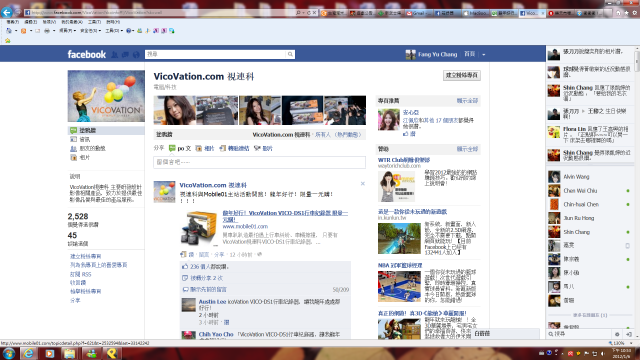The width and height of the screenshot is (640, 360).
Task: Switch to the Gmail browser tab
Action: coord(418,13)
